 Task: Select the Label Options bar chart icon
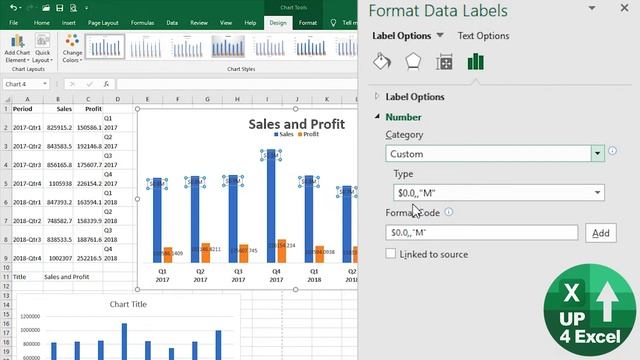[476, 62]
